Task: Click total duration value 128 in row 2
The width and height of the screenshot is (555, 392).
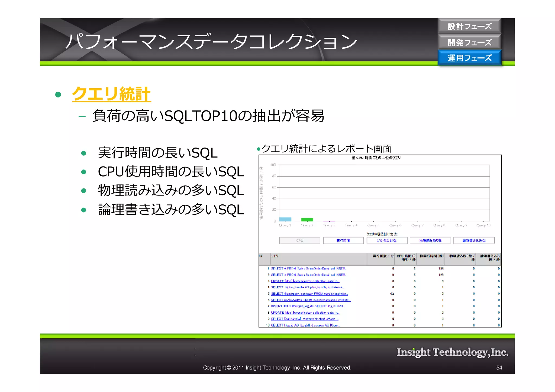Action: click(441, 275)
